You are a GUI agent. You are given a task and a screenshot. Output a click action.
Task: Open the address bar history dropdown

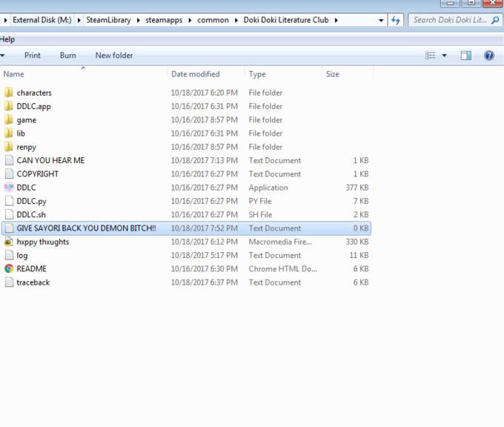381,20
